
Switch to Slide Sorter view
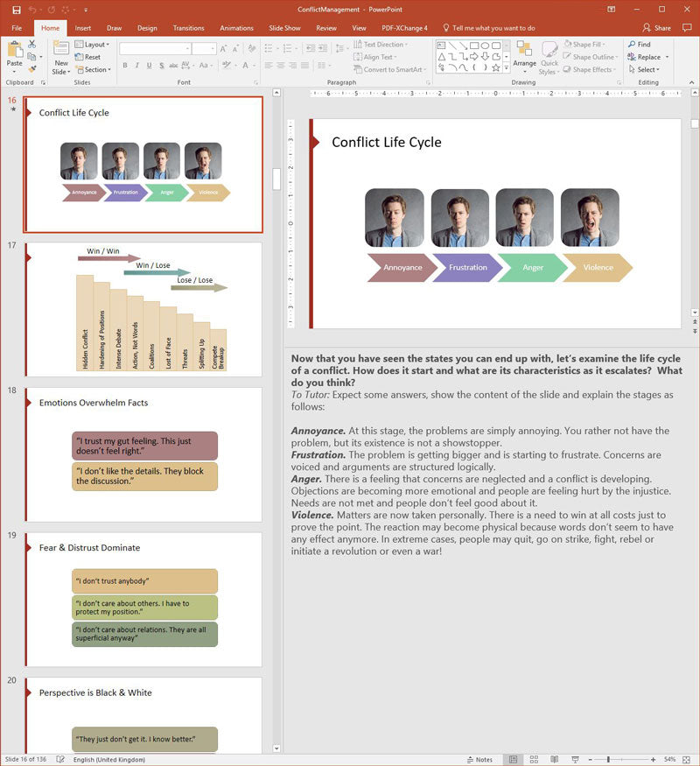pyautogui.click(x=534, y=759)
